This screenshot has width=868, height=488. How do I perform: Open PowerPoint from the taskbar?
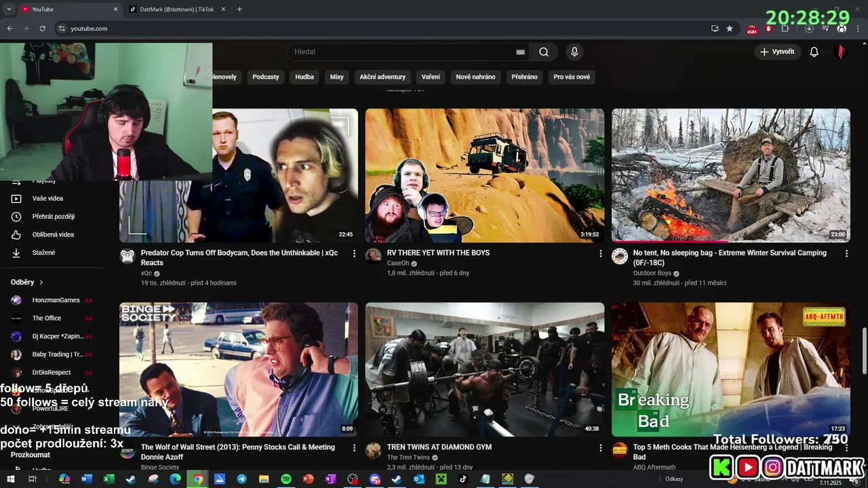pos(308,479)
